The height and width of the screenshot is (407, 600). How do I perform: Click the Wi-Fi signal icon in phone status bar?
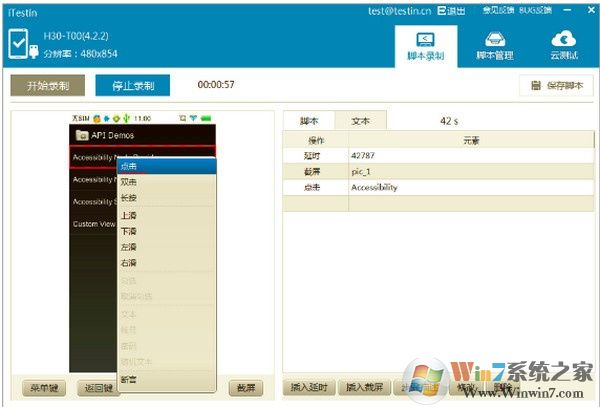pyautogui.click(x=193, y=118)
